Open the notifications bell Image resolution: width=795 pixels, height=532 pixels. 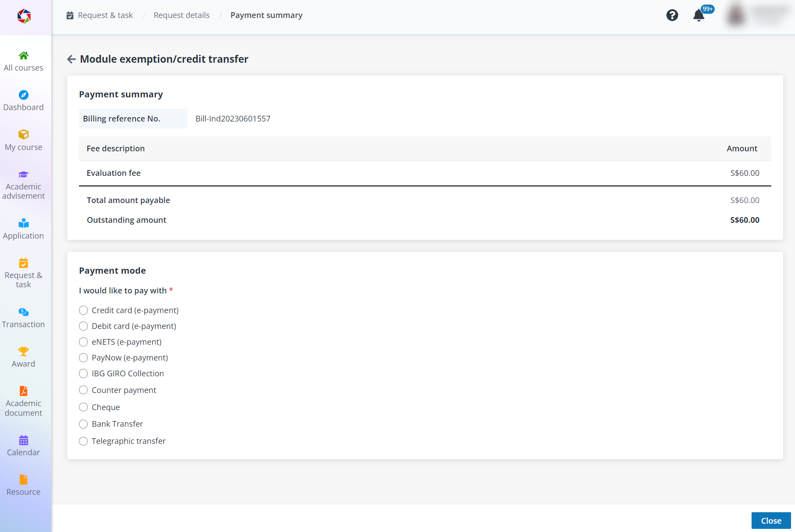[698, 16]
